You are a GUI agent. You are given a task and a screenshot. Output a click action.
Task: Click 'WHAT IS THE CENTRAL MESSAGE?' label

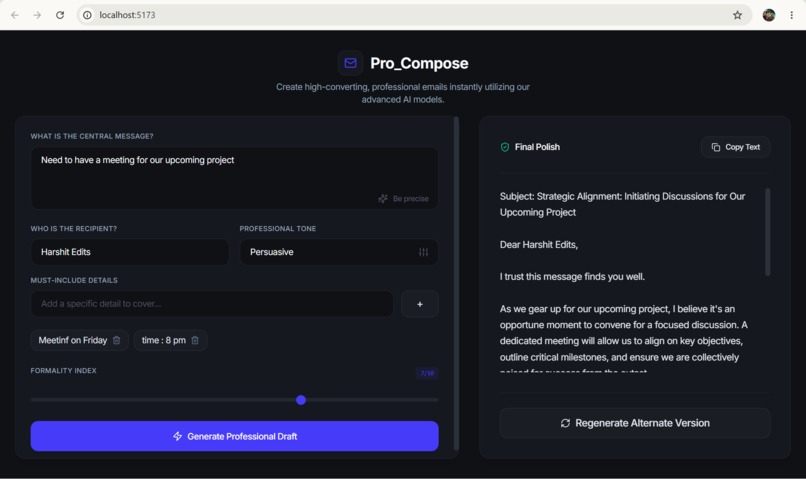pos(92,136)
